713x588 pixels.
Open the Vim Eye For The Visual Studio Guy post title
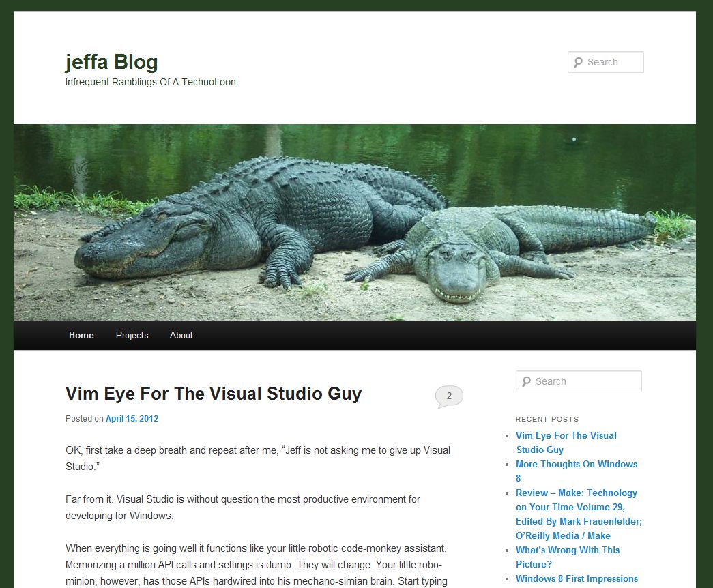tap(214, 394)
